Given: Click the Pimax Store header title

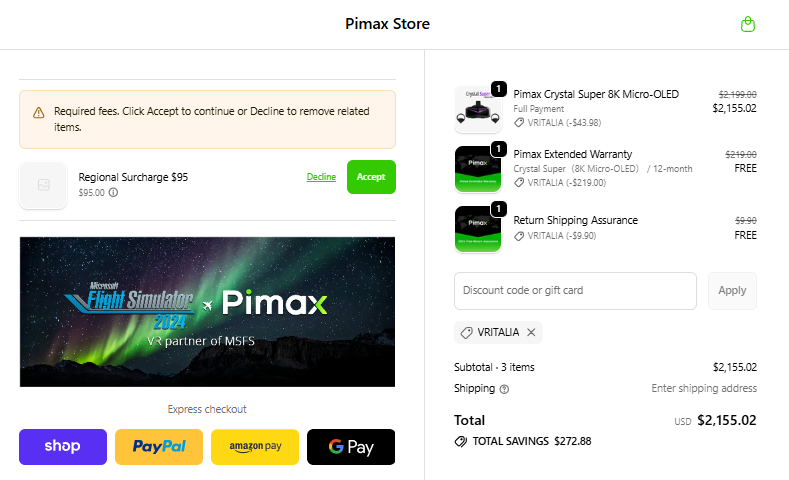Looking at the screenshot, I should [x=387, y=24].
